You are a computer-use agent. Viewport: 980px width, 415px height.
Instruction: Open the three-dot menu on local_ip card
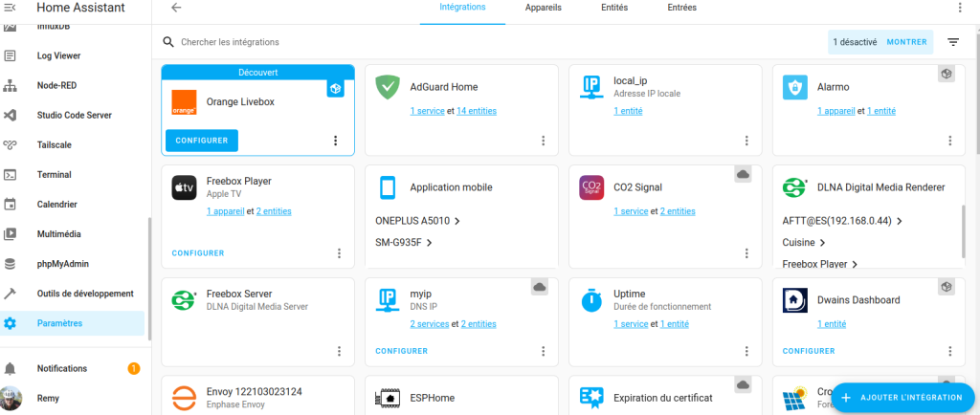click(x=746, y=141)
